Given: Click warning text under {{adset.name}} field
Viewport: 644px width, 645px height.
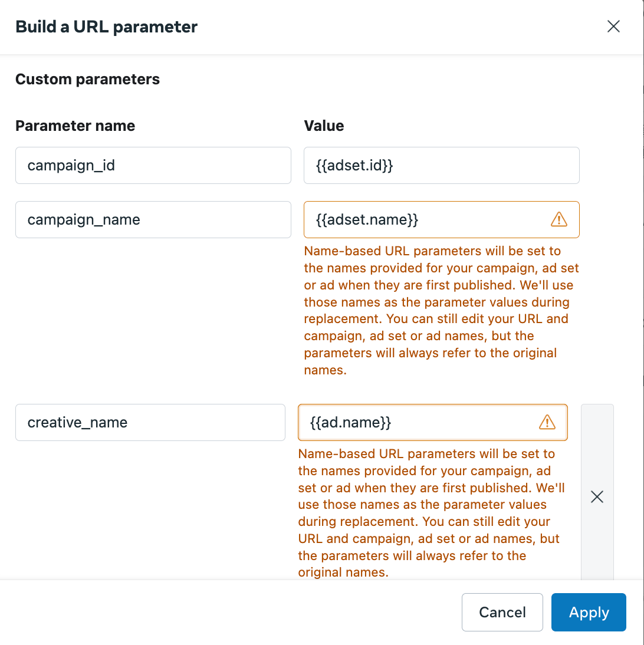Looking at the screenshot, I should tap(442, 310).
